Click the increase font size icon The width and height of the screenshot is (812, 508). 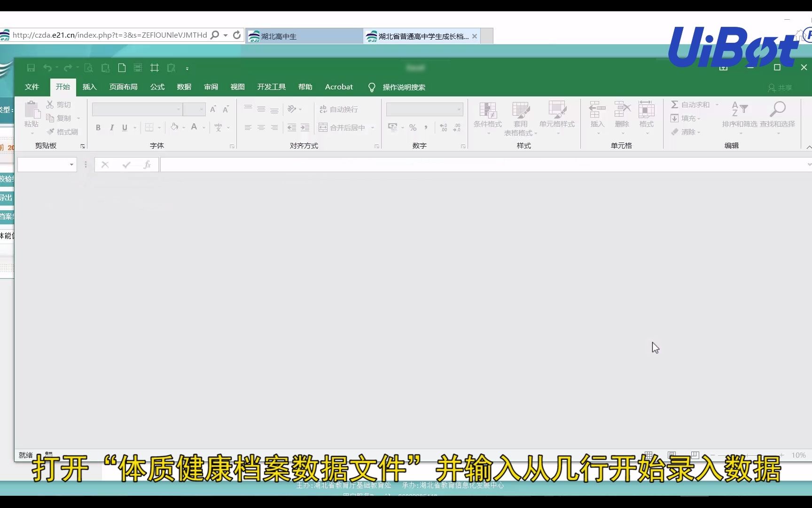[213, 109]
